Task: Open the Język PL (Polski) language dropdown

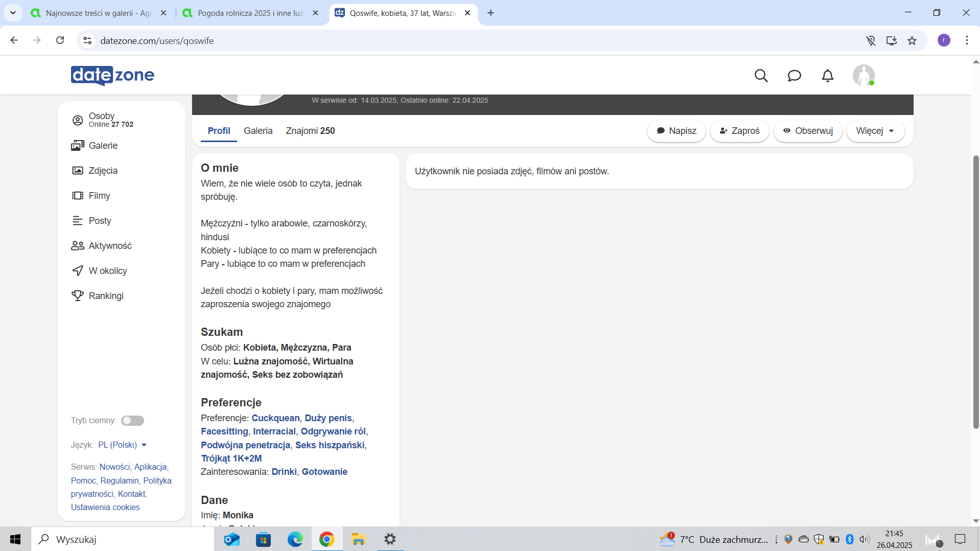Action: [x=123, y=445]
